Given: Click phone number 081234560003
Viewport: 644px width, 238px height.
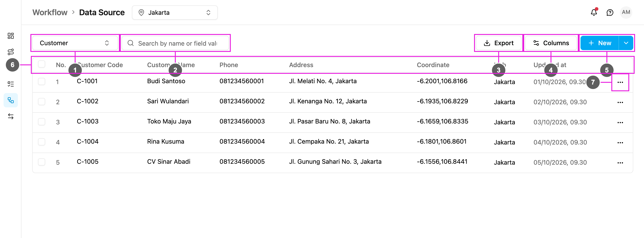Looking at the screenshot, I should (x=242, y=121).
